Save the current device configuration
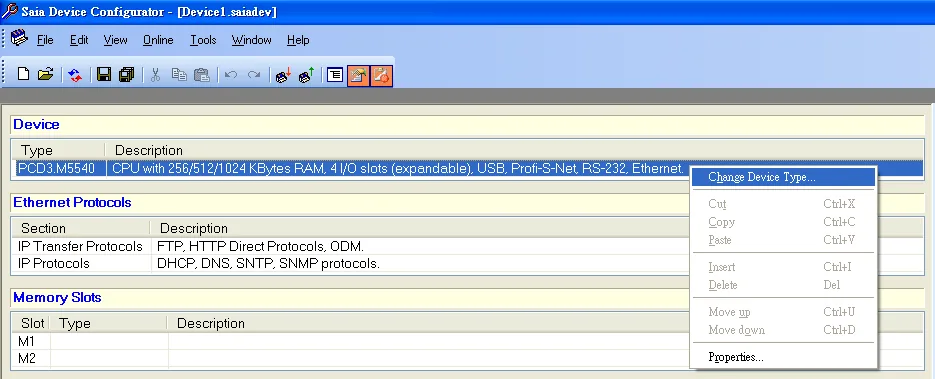935x379 pixels. 104,74
